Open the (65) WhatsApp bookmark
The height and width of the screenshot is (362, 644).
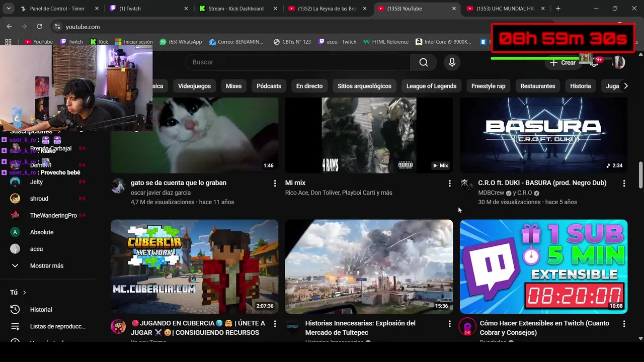click(x=181, y=42)
